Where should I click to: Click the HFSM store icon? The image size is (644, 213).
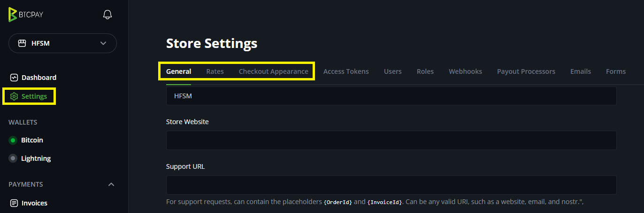(22, 43)
